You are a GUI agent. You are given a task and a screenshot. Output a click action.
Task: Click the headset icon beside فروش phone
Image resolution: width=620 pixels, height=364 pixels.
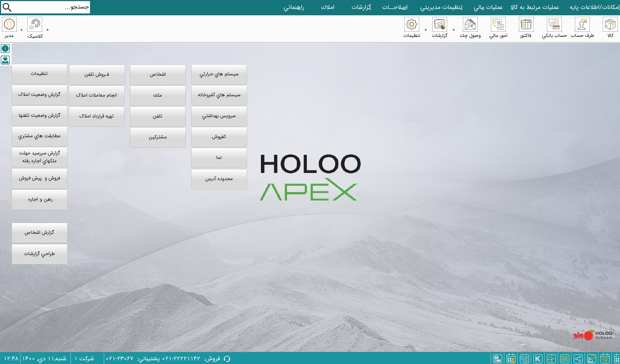coord(227,359)
